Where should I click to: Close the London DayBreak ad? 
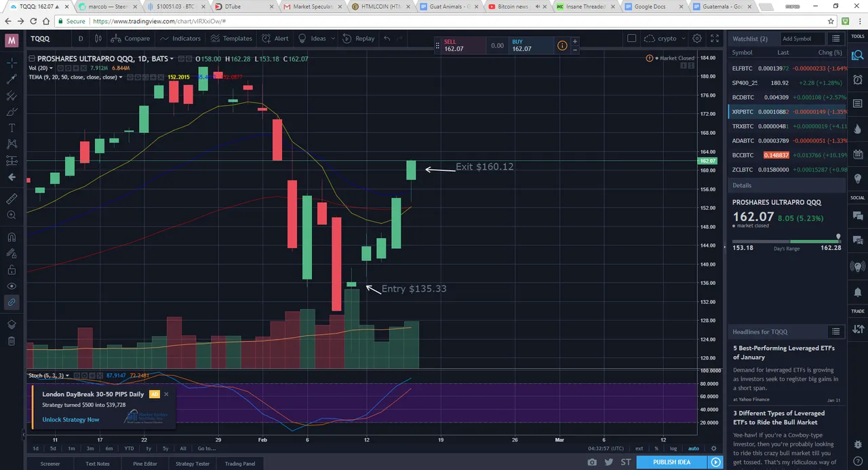166,394
